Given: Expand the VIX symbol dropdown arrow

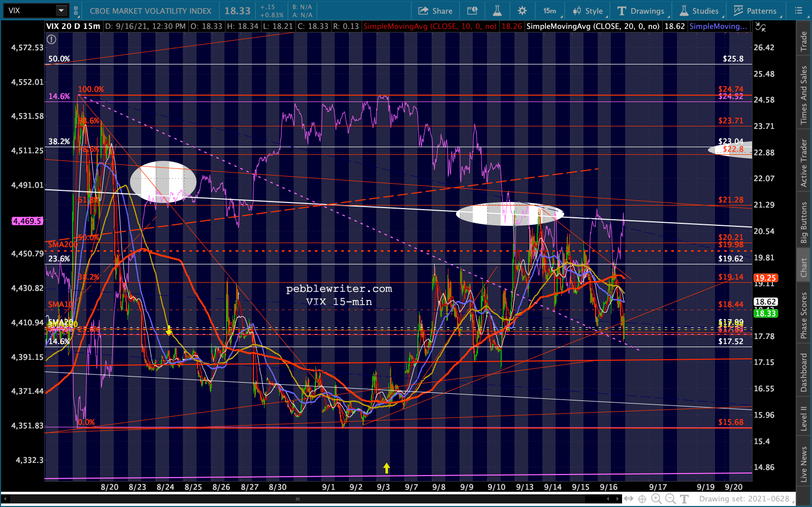Looking at the screenshot, I should [61, 11].
